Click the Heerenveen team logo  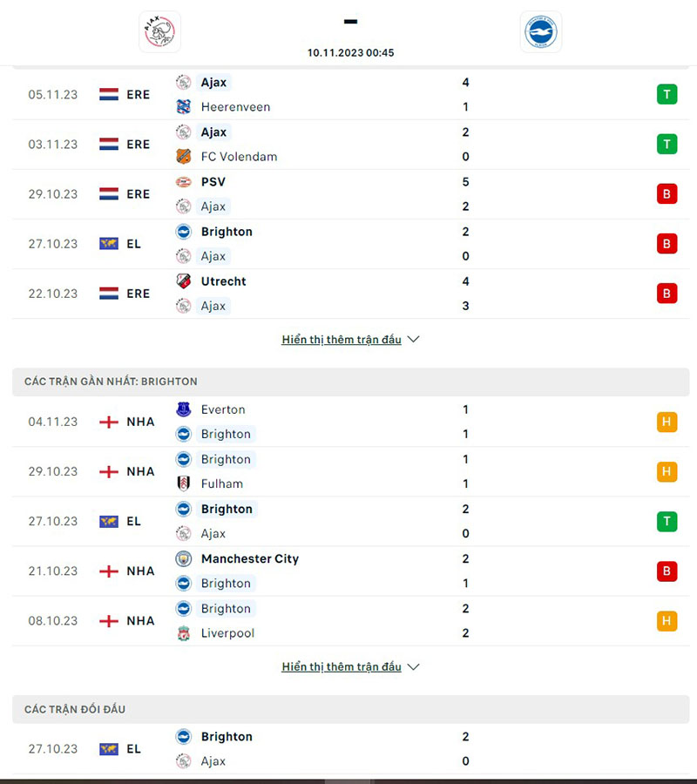183,107
